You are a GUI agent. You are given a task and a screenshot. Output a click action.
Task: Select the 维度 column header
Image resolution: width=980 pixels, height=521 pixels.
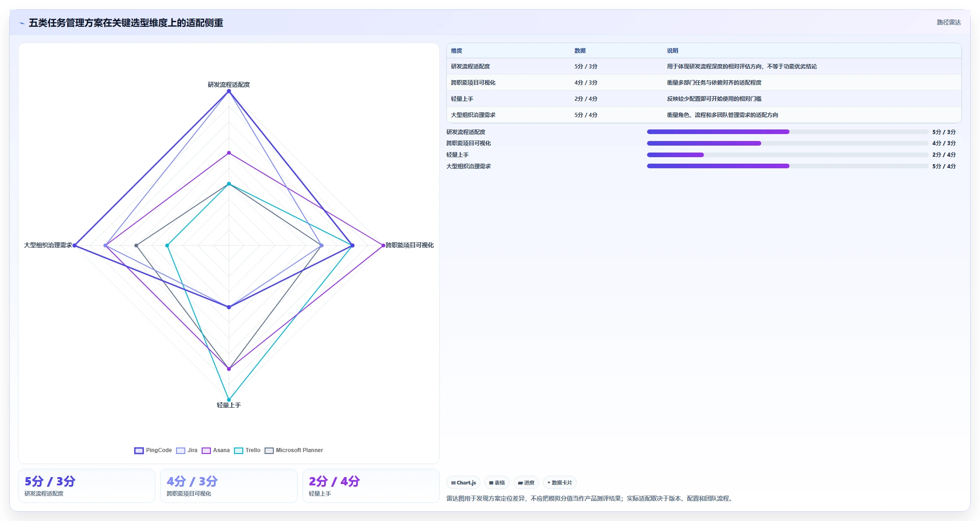coord(456,51)
